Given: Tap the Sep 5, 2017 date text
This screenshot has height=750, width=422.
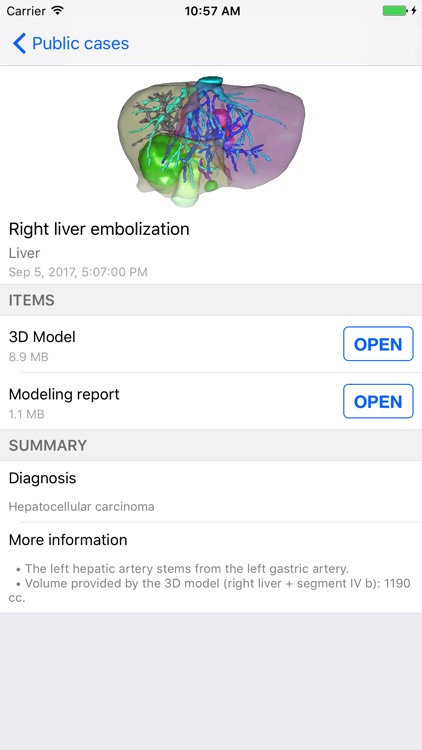Looking at the screenshot, I should [x=78, y=272].
